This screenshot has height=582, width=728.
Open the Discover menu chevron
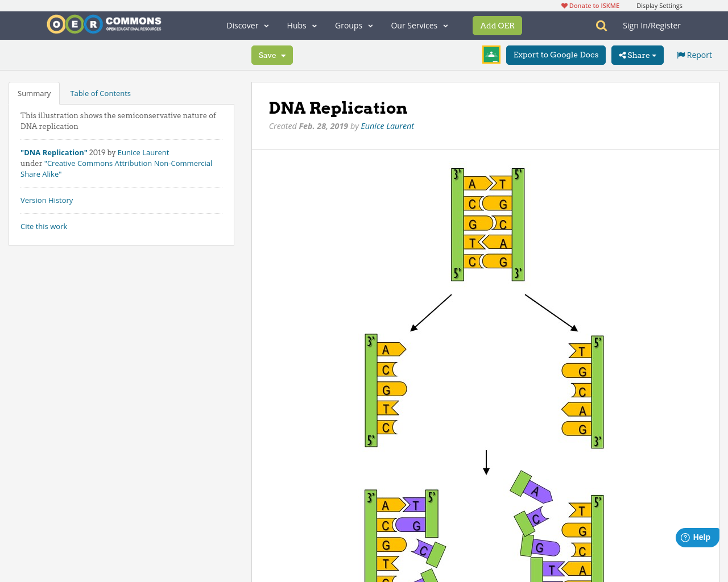coord(266,26)
